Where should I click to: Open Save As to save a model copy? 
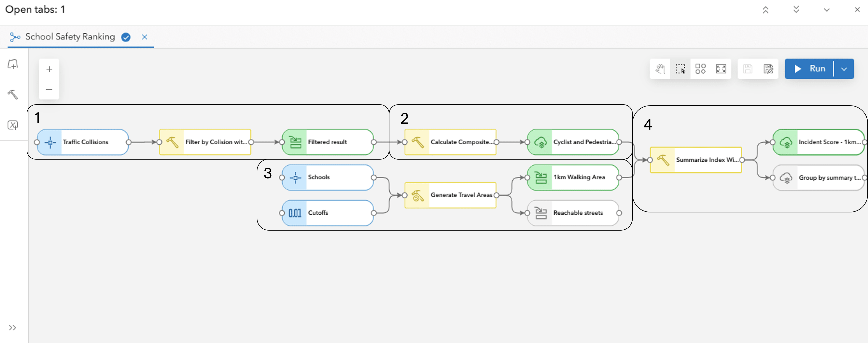768,69
